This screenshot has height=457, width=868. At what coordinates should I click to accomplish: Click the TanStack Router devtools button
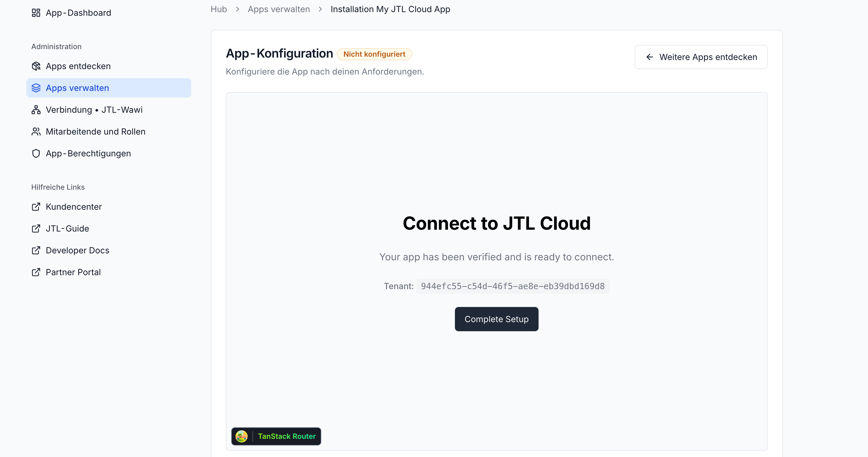[276, 436]
